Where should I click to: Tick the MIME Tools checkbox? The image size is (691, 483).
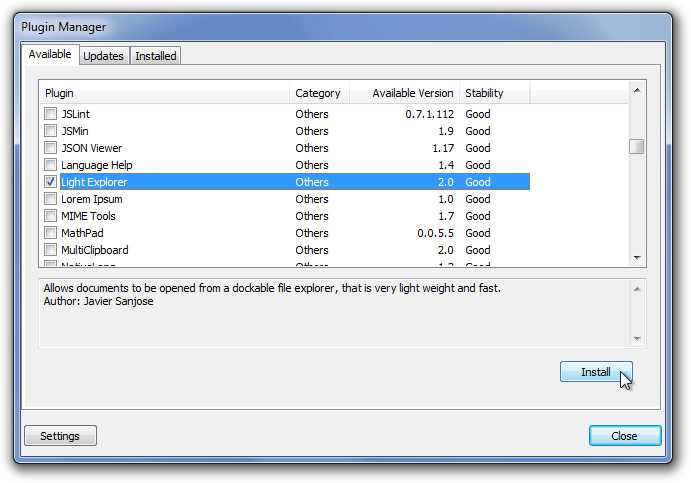point(50,215)
